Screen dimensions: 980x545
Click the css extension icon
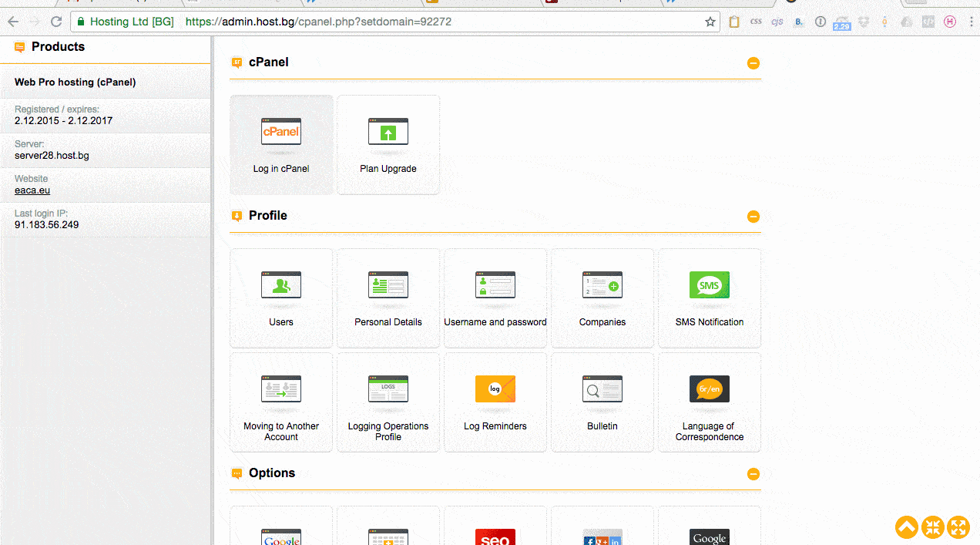[x=756, y=22]
